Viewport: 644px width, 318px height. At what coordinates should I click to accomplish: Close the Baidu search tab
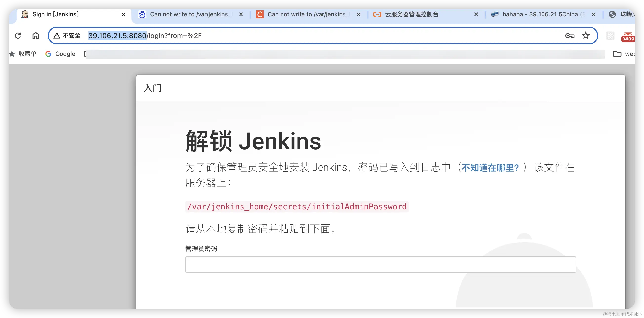tap(241, 15)
